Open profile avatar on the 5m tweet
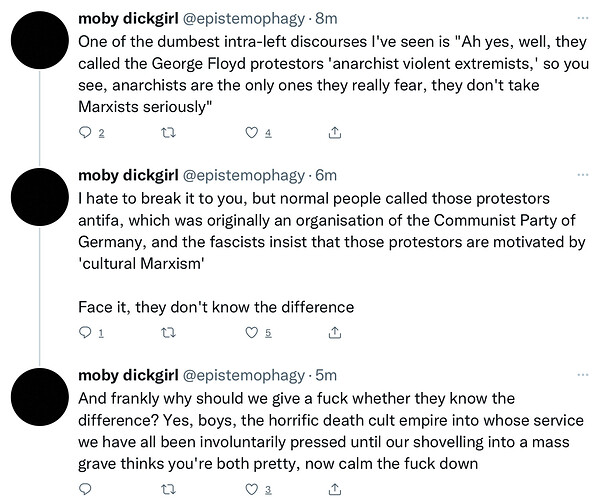This screenshot has width=596, height=500. (40, 397)
